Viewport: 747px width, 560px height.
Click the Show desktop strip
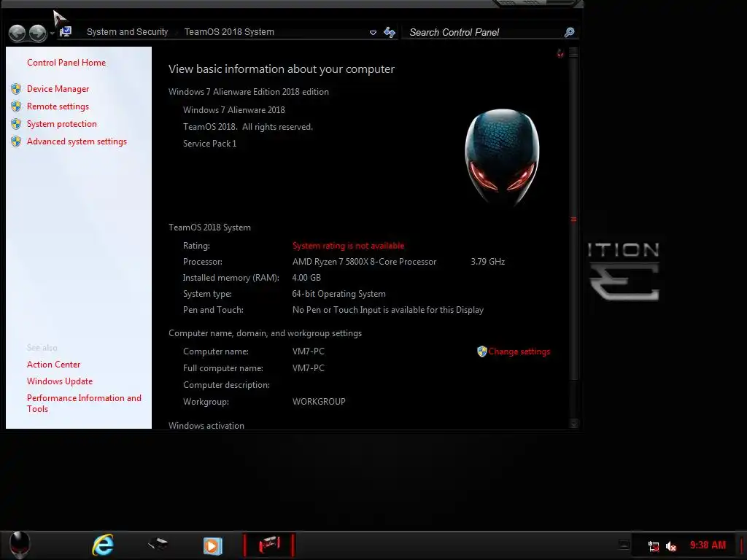(742, 545)
